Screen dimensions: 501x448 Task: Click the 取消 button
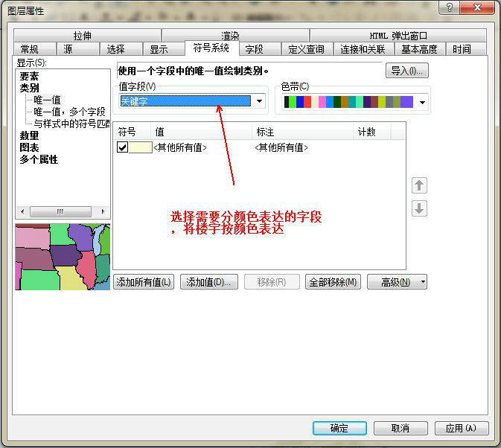point(401,428)
